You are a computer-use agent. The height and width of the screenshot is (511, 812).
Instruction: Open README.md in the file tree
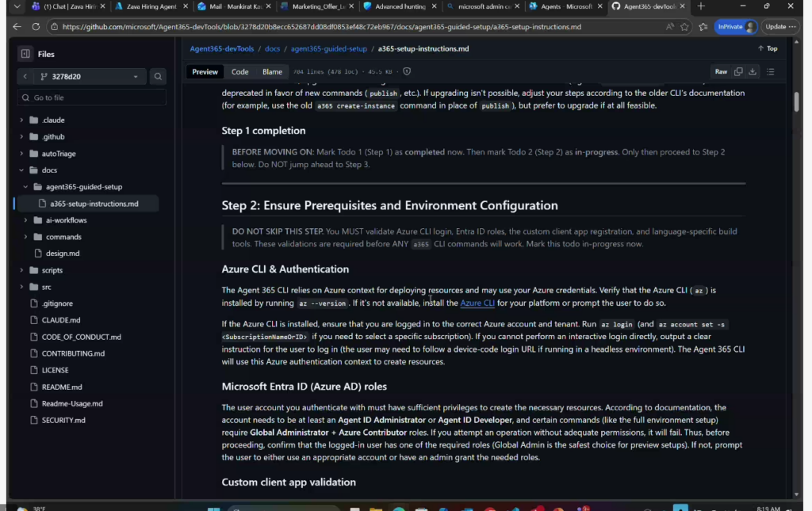pyautogui.click(x=61, y=387)
